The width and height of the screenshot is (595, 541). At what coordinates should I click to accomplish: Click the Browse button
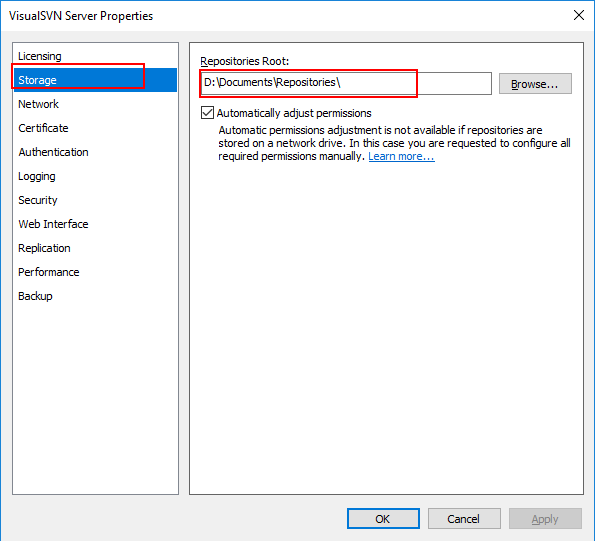point(535,83)
